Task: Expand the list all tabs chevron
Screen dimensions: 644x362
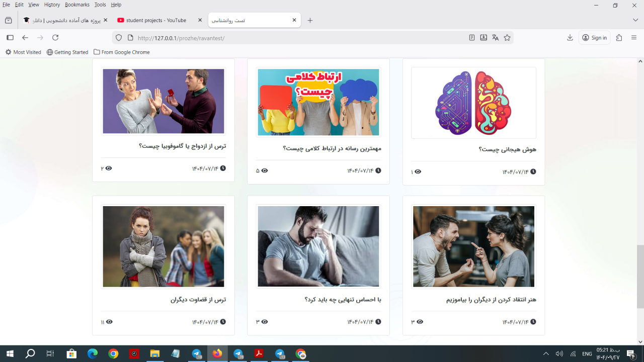Action: coord(635,20)
